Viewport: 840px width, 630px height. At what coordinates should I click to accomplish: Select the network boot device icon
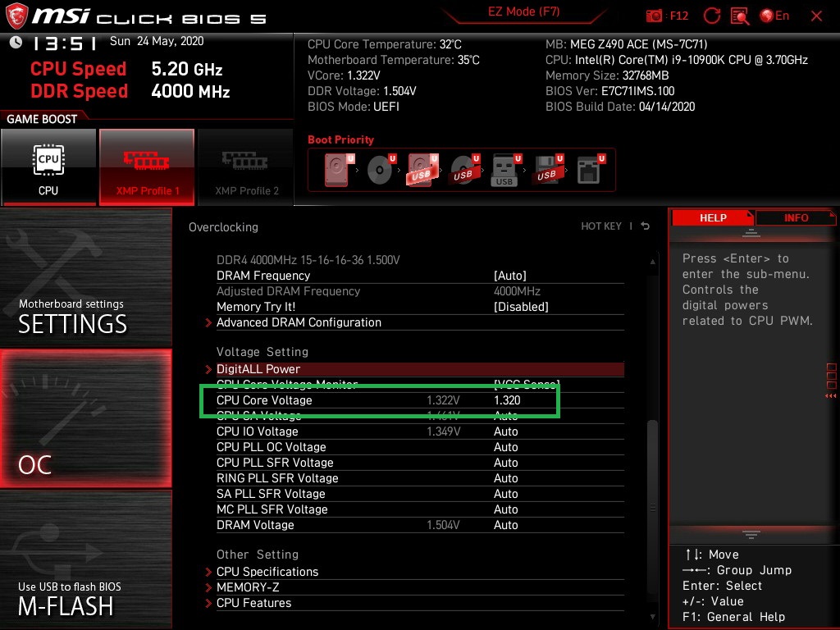591,169
